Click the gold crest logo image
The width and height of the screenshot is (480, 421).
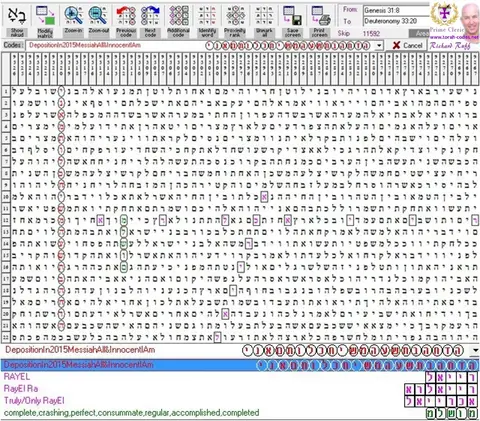click(444, 14)
